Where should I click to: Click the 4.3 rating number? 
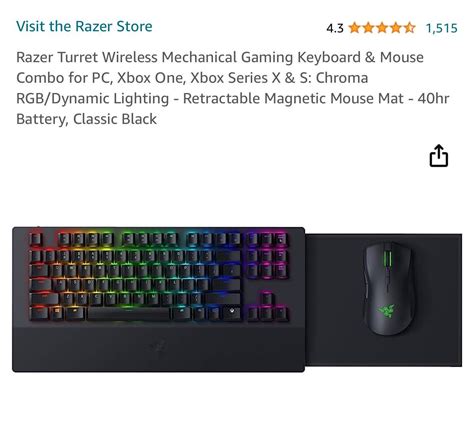tap(335, 29)
